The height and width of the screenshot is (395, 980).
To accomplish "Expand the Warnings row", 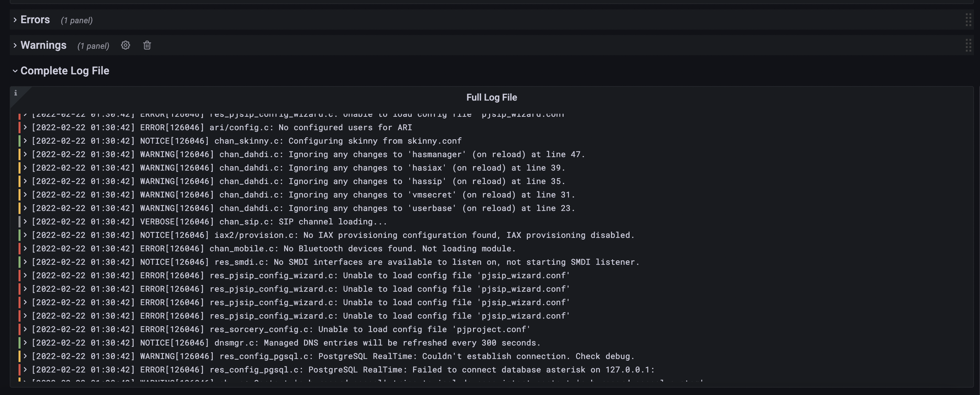I will click(x=14, y=45).
